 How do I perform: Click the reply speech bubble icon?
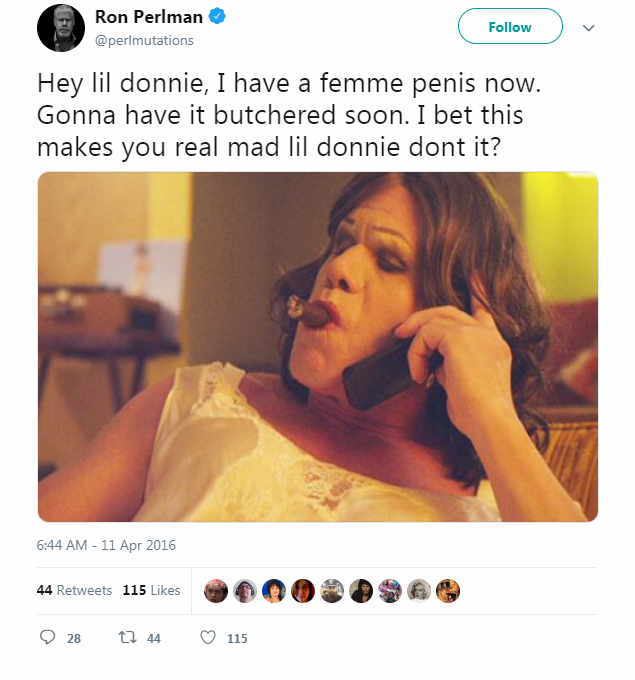point(47,638)
